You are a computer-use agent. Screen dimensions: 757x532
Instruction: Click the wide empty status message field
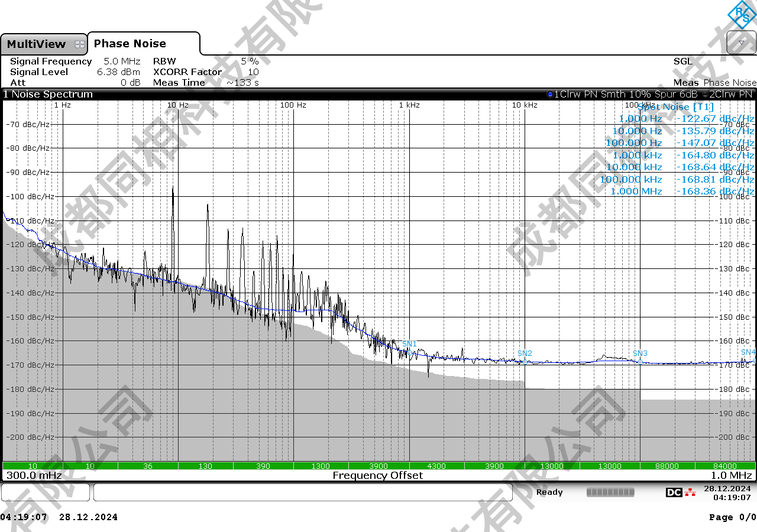(x=302, y=492)
